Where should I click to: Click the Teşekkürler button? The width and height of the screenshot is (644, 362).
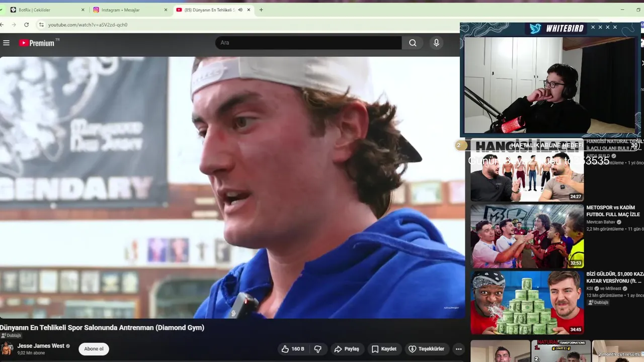426,349
